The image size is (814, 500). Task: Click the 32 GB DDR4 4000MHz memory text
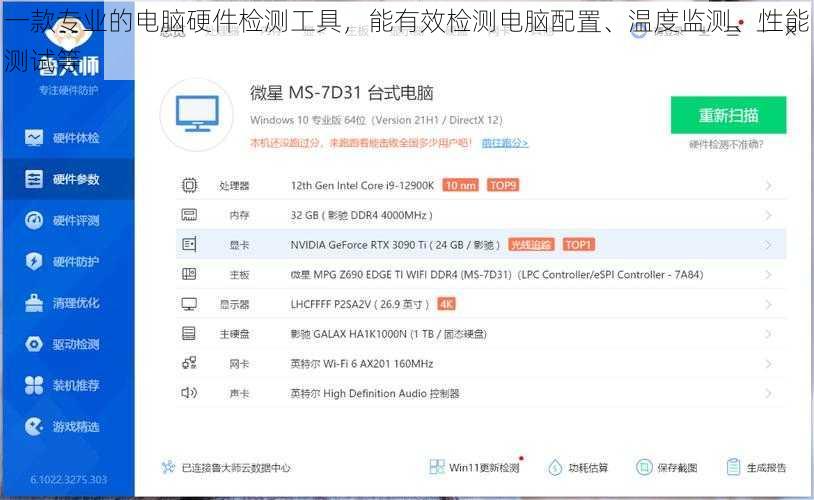click(361, 215)
